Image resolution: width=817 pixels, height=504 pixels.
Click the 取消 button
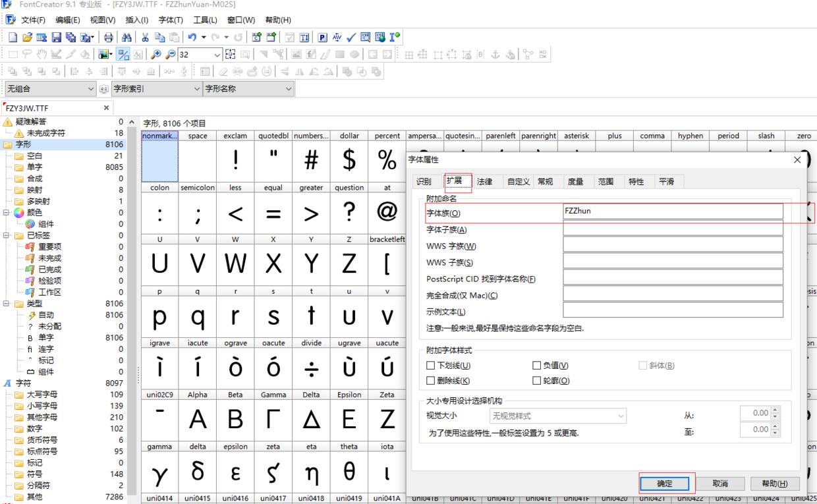720,484
